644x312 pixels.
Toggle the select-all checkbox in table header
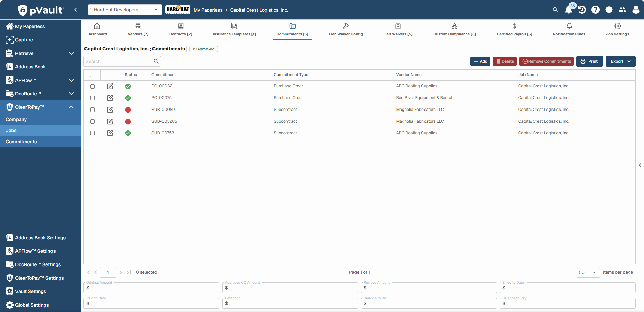[92, 75]
